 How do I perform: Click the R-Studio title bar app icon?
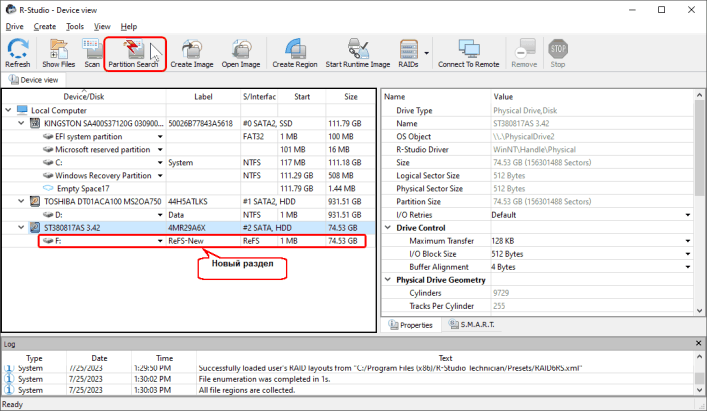[10, 9]
